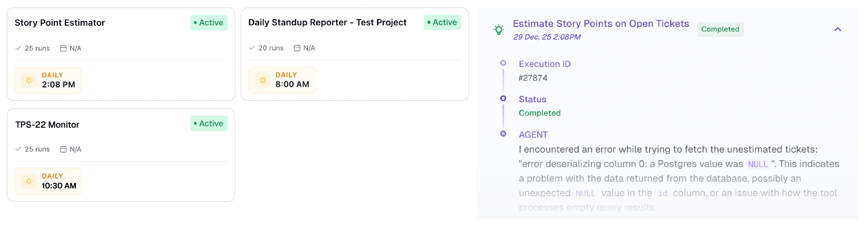
Task: Select the Daily 10:30 AM schedule chip
Action: point(49,181)
